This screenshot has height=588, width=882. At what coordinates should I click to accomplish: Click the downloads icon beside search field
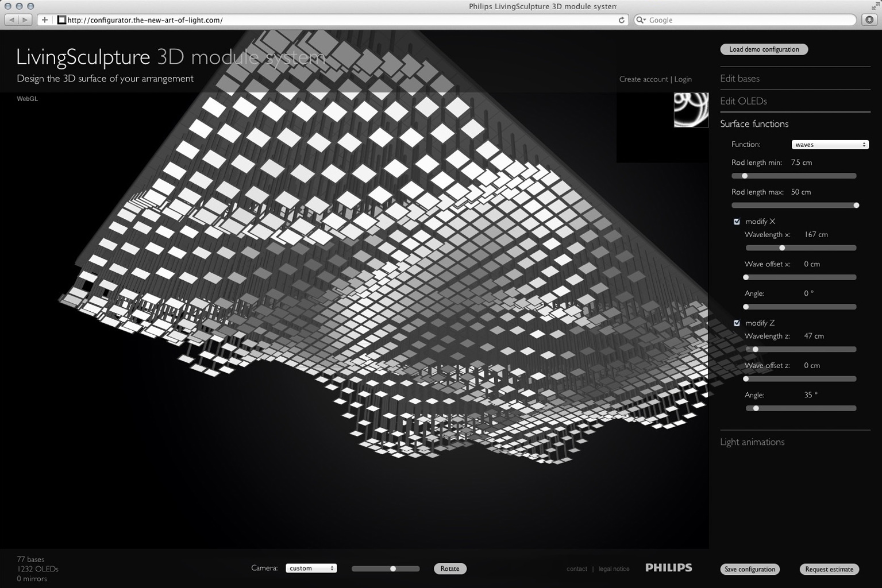pos(869,20)
